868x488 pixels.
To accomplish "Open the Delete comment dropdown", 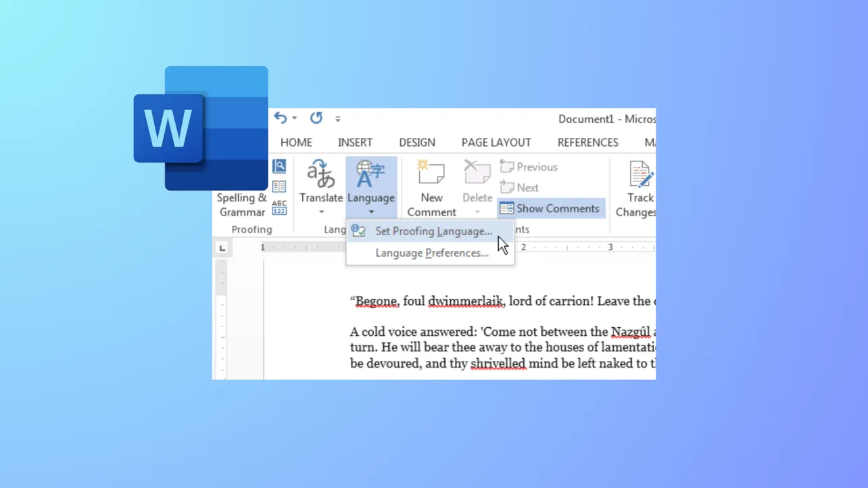I will click(477, 212).
